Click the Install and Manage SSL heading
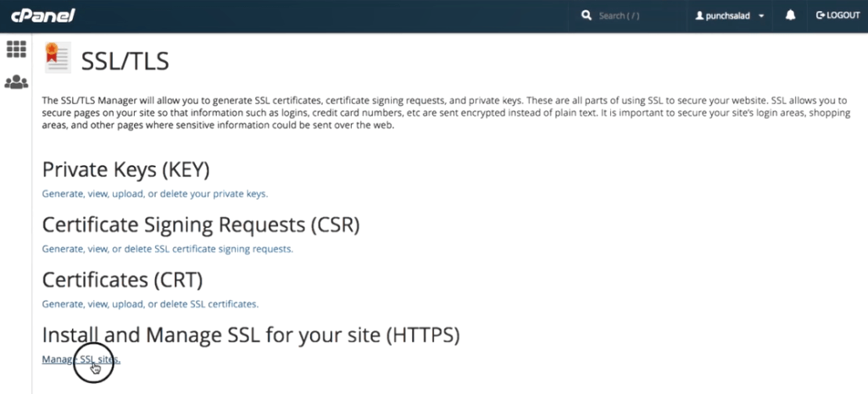 (251, 335)
